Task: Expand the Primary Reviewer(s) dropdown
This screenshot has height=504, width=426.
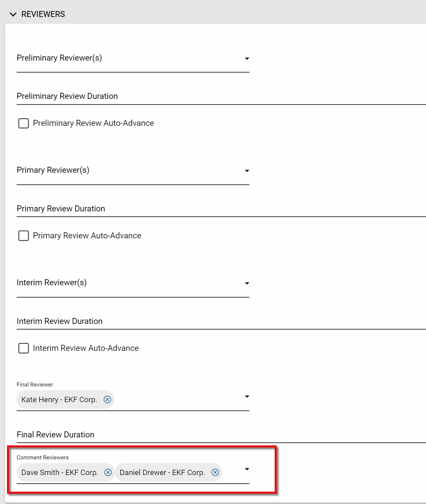Action: point(247,171)
